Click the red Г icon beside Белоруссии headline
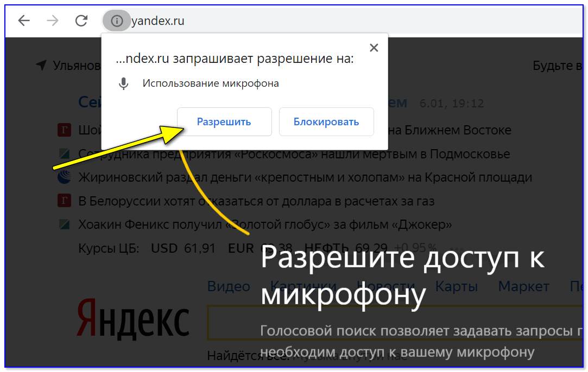Screen dimensions: 588x372 tap(65, 201)
